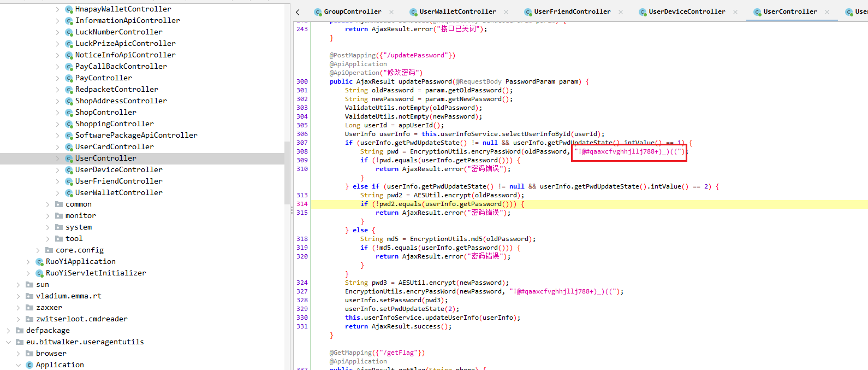Click the tool package folder icon
Screen dimensions: 868x370
point(59,239)
